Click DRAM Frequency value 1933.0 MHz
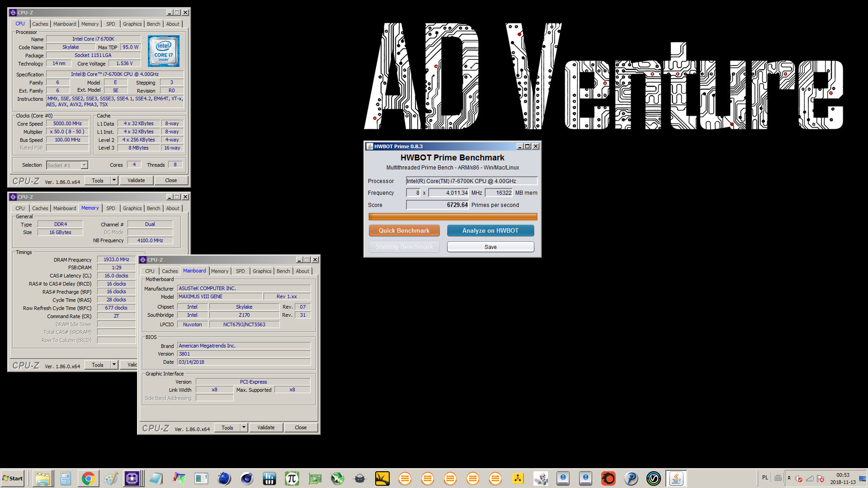The width and height of the screenshot is (868, 488). click(x=116, y=259)
